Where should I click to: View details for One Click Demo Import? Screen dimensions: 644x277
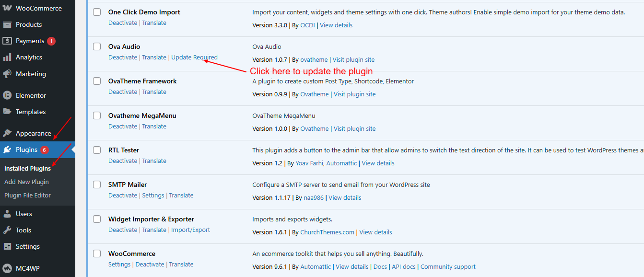336,25
